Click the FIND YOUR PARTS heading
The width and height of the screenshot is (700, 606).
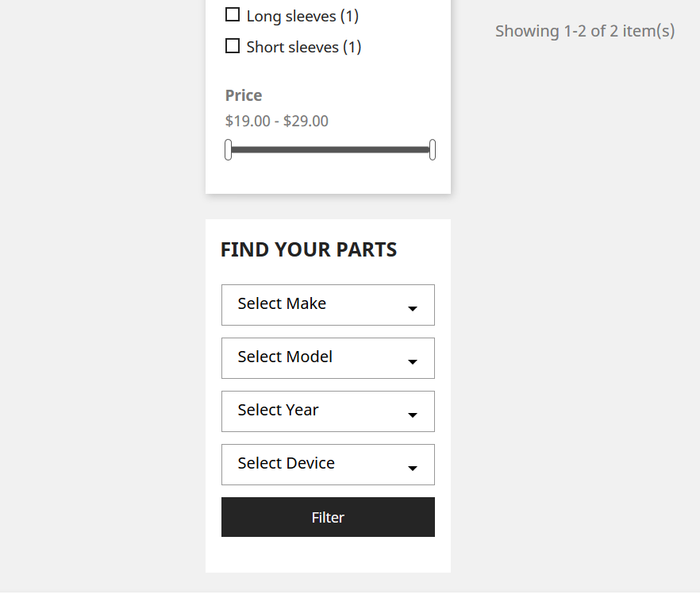[309, 249]
